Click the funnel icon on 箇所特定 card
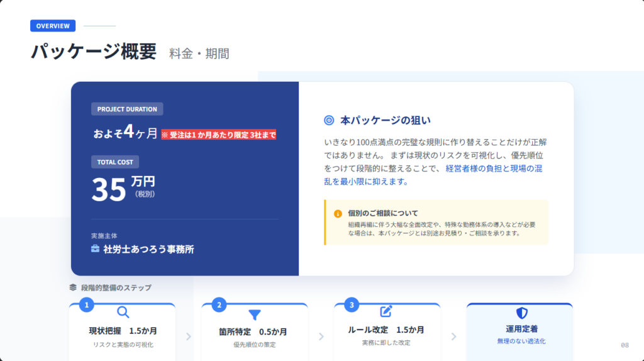The width and height of the screenshot is (644, 361). point(254,314)
